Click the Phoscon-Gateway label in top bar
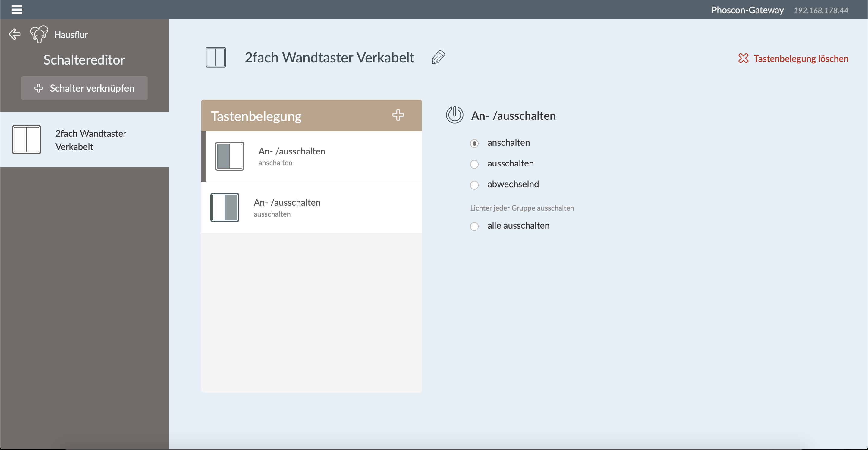Viewport: 868px width, 450px height. (747, 10)
